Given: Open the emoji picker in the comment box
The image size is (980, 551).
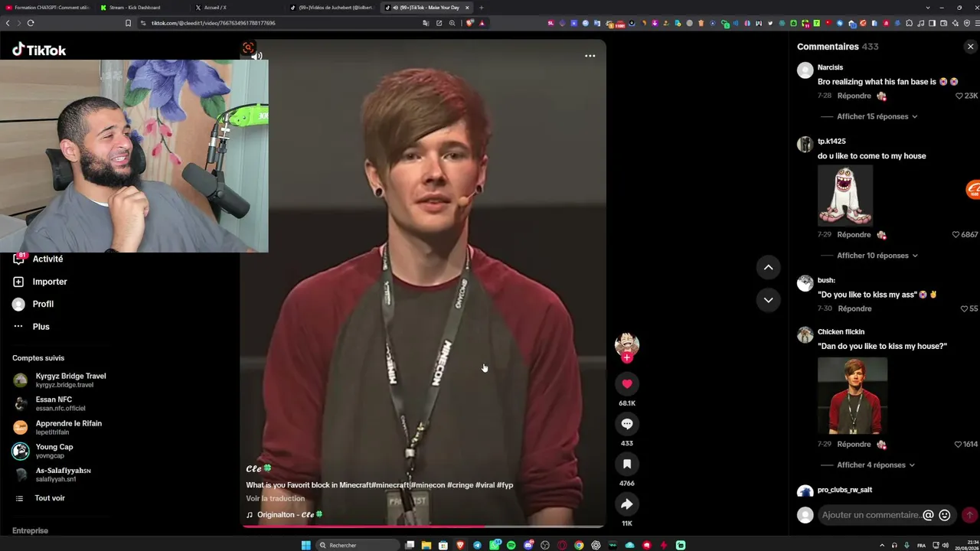Looking at the screenshot, I should tap(945, 515).
